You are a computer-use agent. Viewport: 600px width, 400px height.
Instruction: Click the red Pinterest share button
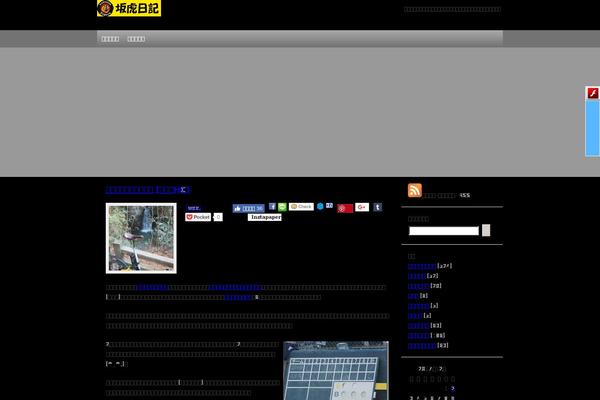click(345, 209)
